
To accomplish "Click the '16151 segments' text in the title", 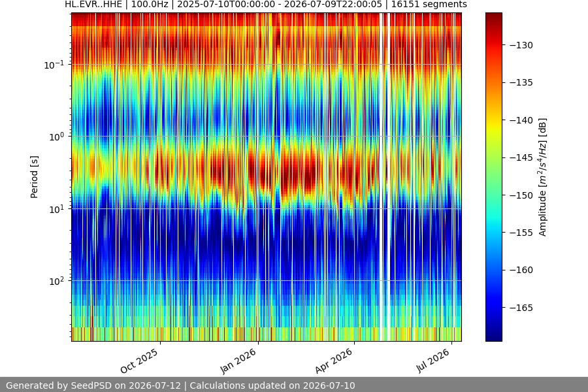I will [429, 5].
